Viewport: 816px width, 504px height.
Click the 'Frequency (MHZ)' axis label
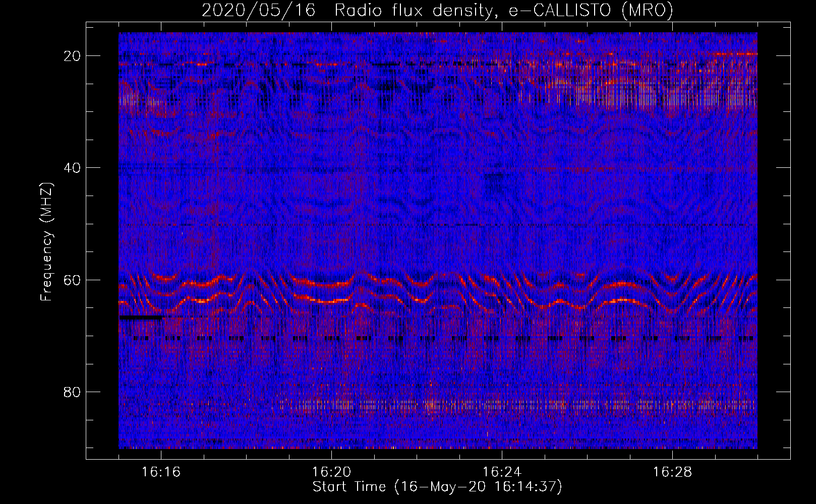click(46, 242)
